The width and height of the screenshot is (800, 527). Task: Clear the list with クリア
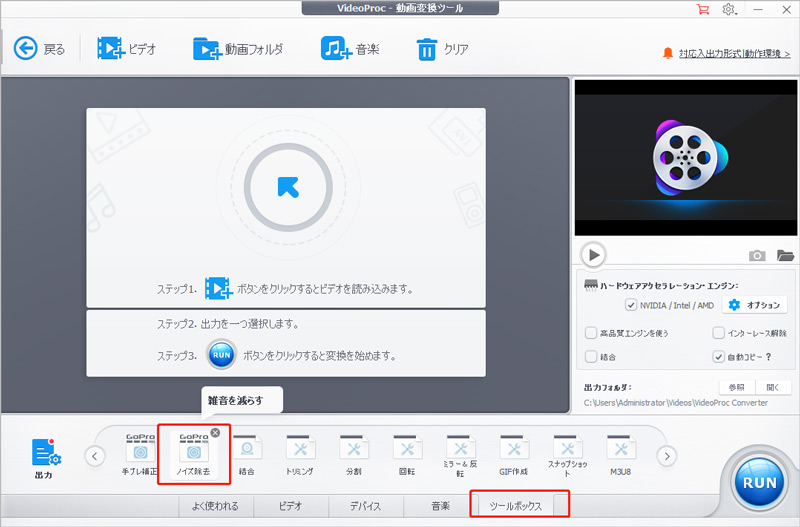pyautogui.click(x=442, y=49)
